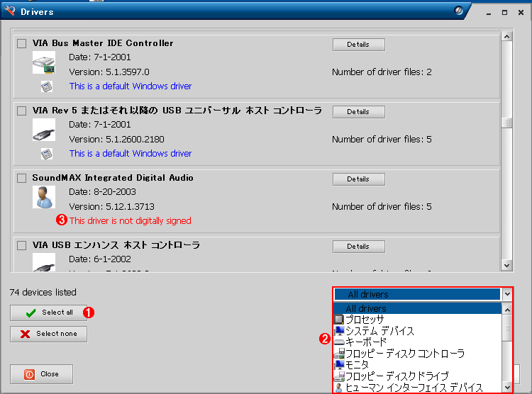This screenshot has height=394, width=532.
Task: Click "This driver is not digitally signed" text
Action: [x=131, y=220]
